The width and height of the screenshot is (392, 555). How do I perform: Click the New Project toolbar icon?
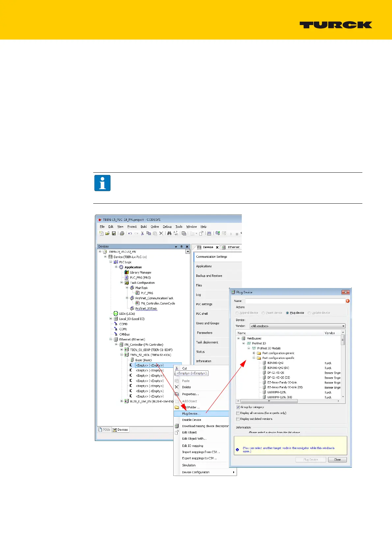(101, 233)
